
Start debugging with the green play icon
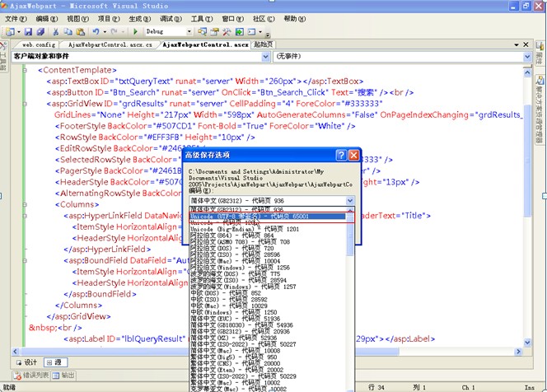tap(135, 32)
